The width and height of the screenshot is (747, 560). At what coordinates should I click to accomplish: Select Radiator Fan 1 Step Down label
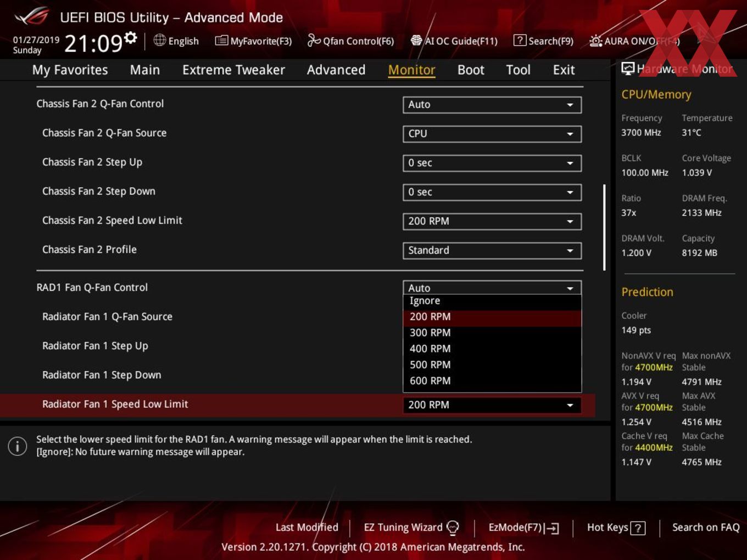pos(102,375)
